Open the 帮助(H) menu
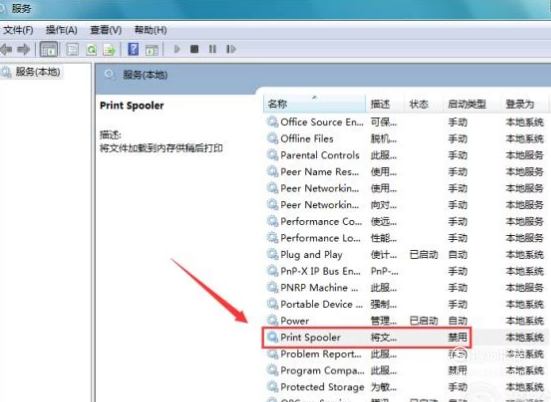 coord(151,30)
